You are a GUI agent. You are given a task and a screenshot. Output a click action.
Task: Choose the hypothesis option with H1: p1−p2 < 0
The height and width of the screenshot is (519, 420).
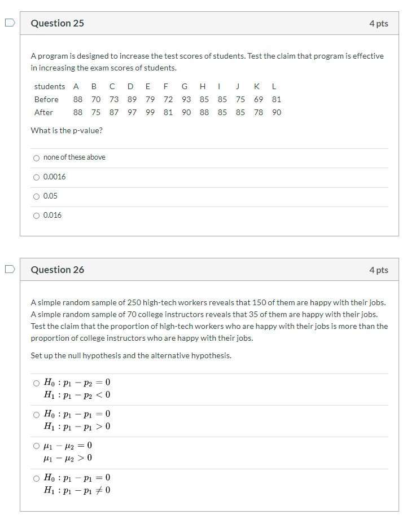pyautogui.click(x=36, y=382)
